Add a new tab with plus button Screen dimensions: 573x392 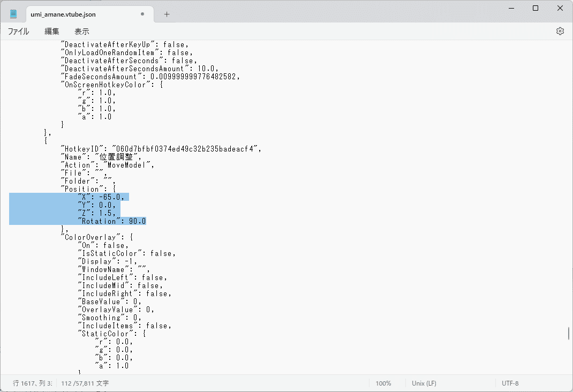pyautogui.click(x=167, y=14)
